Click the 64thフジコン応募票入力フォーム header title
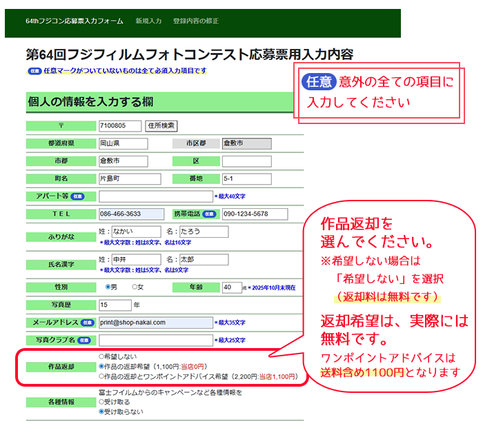483x448 pixels. [x=75, y=21]
